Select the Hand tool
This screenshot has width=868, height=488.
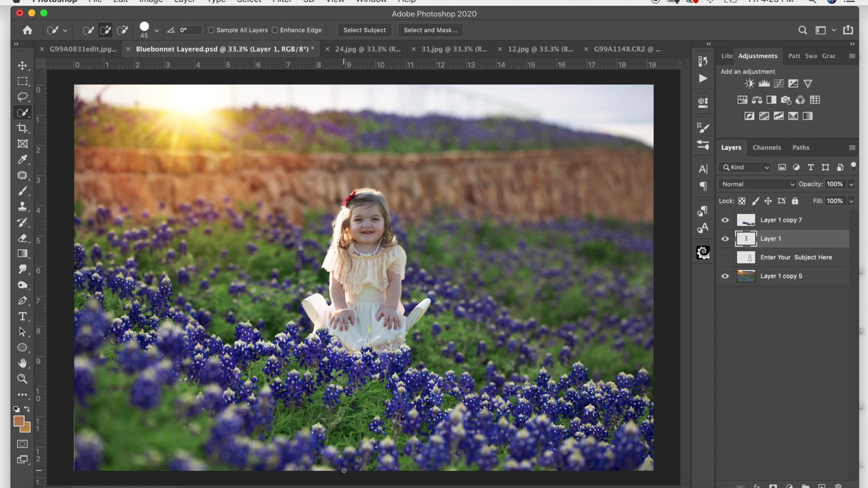[22, 363]
